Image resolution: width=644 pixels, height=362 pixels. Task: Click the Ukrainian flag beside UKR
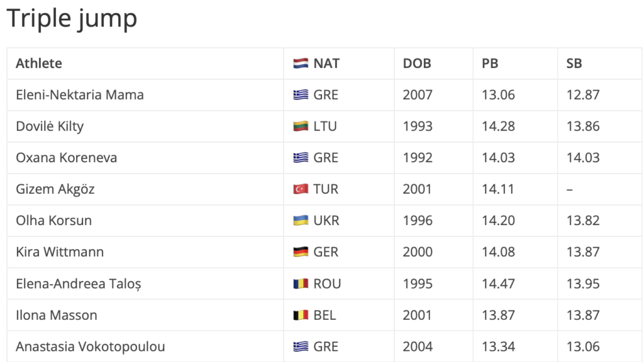pyautogui.click(x=301, y=221)
